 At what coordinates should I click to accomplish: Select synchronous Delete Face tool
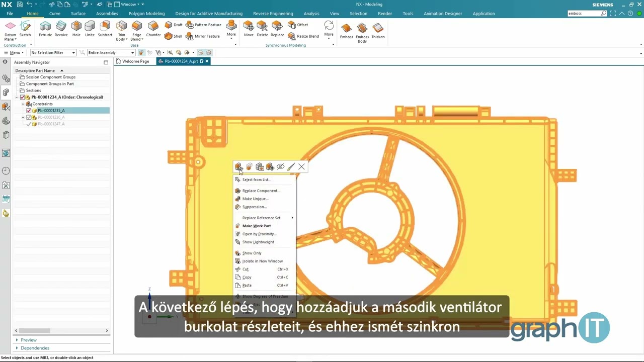(262, 29)
